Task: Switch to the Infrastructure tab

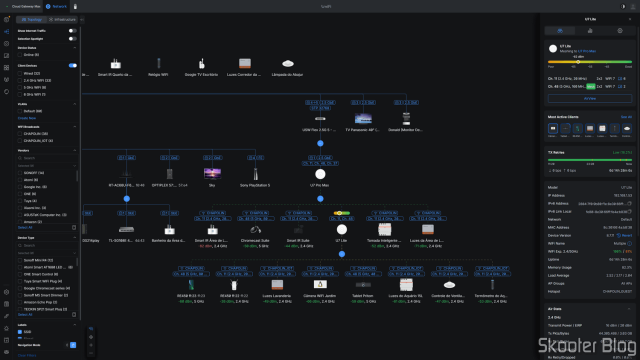Action: [x=62, y=19]
